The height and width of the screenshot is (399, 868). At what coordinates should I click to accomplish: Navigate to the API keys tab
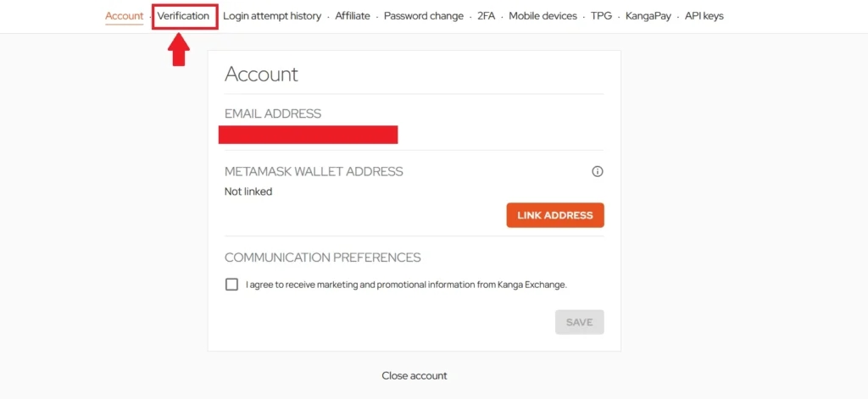point(704,16)
